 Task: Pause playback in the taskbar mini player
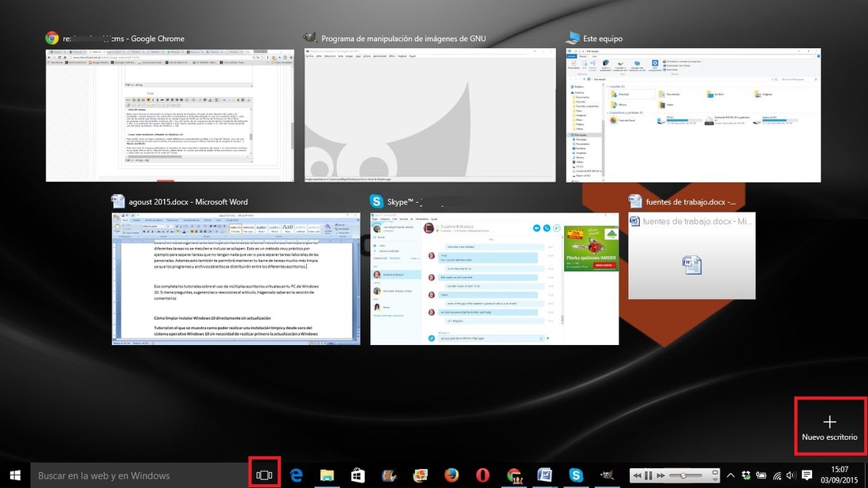click(648, 476)
